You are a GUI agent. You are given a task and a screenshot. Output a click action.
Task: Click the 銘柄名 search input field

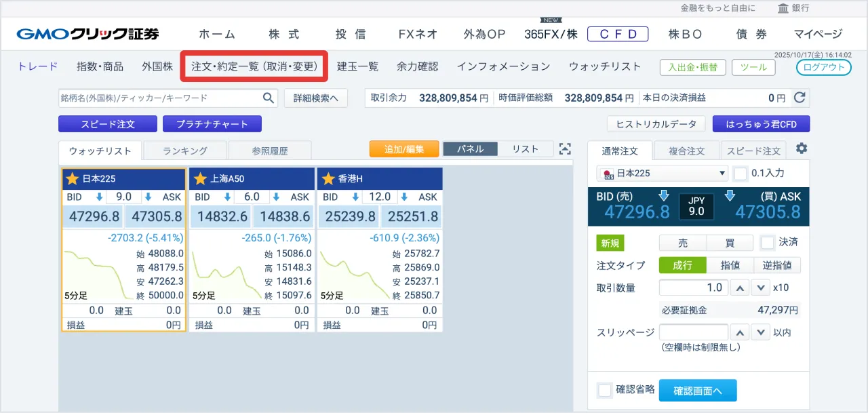[x=160, y=98]
